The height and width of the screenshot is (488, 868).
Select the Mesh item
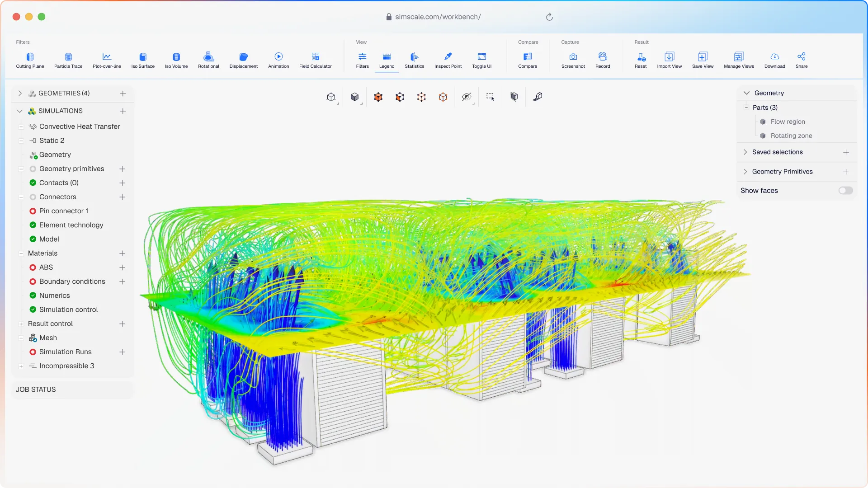(x=48, y=338)
